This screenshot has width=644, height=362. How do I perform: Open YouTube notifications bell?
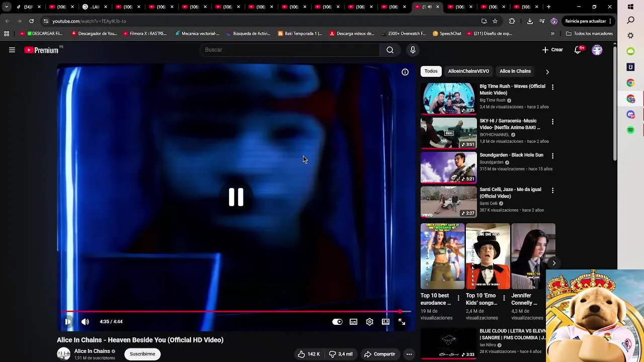coord(578,50)
